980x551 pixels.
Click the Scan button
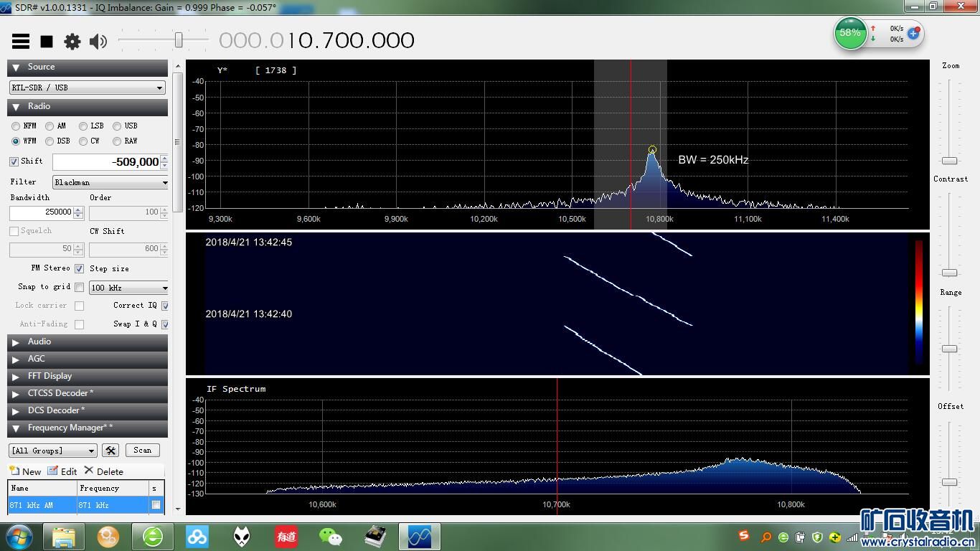coord(142,450)
